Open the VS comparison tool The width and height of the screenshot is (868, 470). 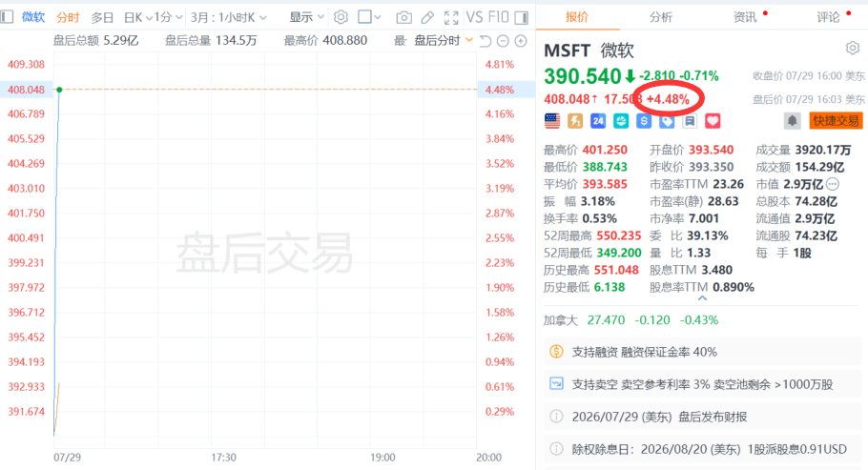(474, 18)
